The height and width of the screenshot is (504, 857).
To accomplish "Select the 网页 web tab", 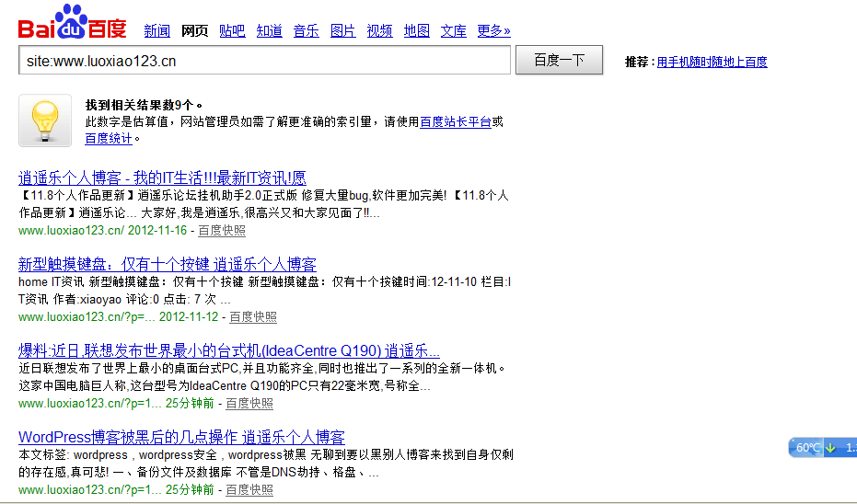I will [x=194, y=31].
